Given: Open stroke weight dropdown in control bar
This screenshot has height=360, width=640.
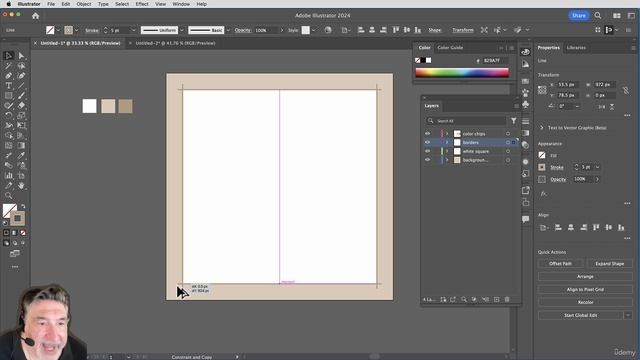Looking at the screenshot, I should click(x=133, y=30).
